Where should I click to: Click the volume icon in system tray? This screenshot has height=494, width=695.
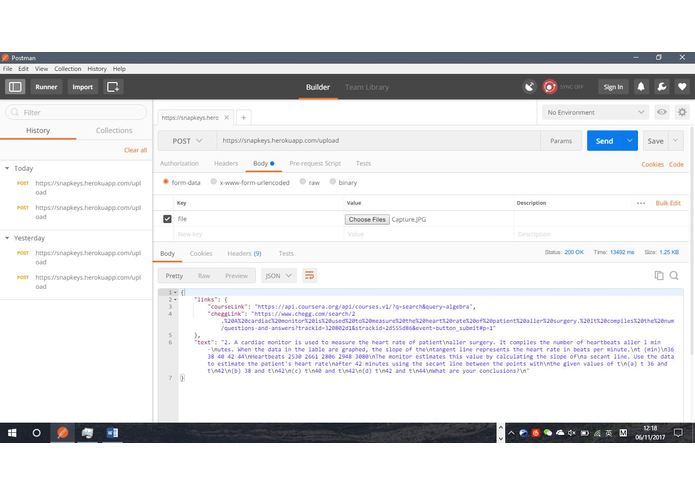click(x=572, y=433)
